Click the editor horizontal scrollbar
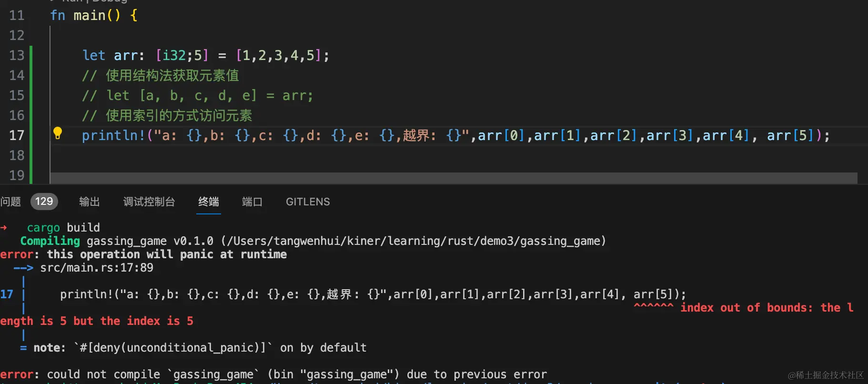 click(454, 178)
